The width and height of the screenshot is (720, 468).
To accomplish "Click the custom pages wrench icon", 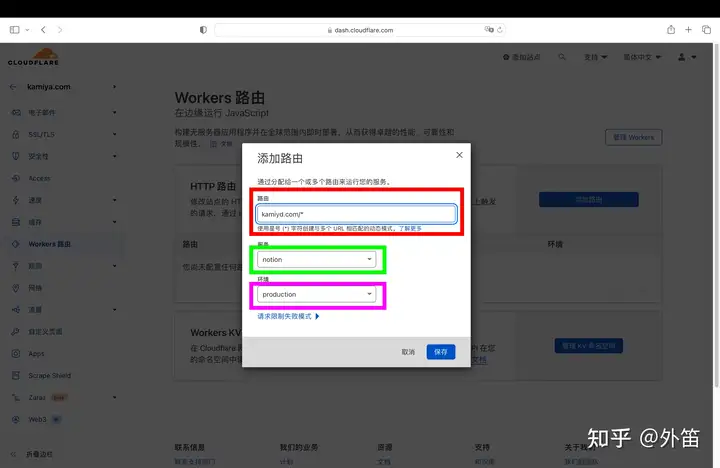I will (x=16, y=332).
